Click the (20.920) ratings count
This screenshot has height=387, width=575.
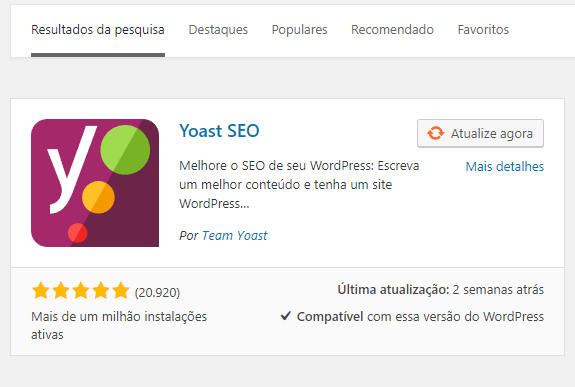tap(157, 293)
